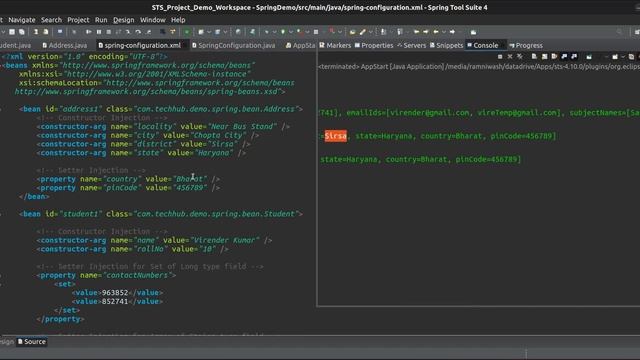
Task: Click bean id "student1" in XML editor
Action: pyautogui.click(x=80, y=214)
